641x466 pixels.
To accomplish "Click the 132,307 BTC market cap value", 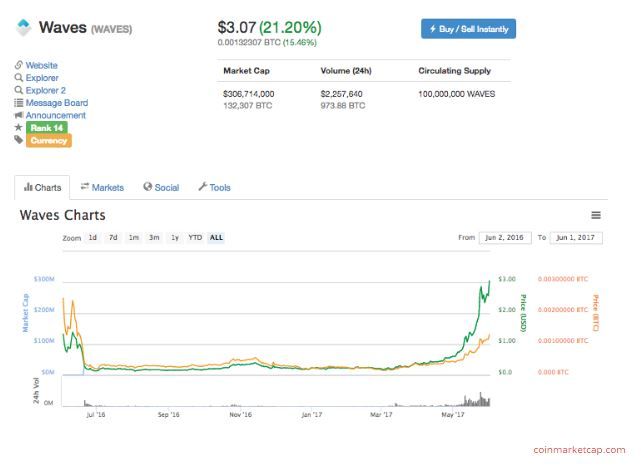I will pyautogui.click(x=248, y=105).
